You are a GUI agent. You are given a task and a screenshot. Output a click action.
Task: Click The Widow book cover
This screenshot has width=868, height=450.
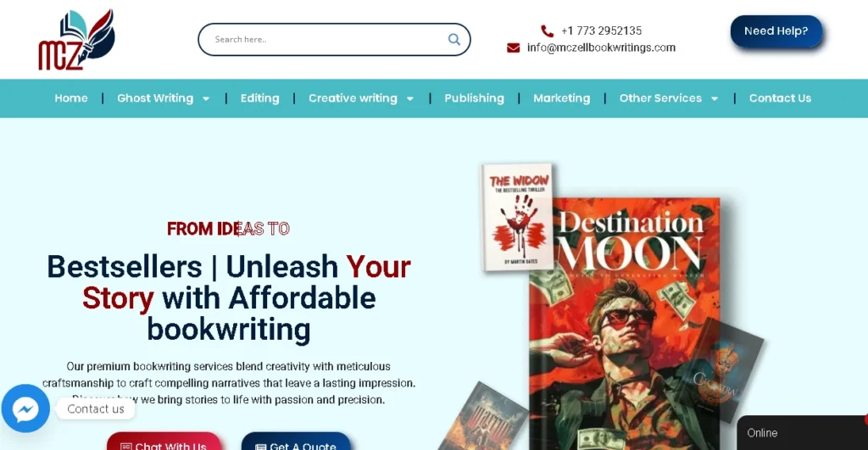coord(518,217)
